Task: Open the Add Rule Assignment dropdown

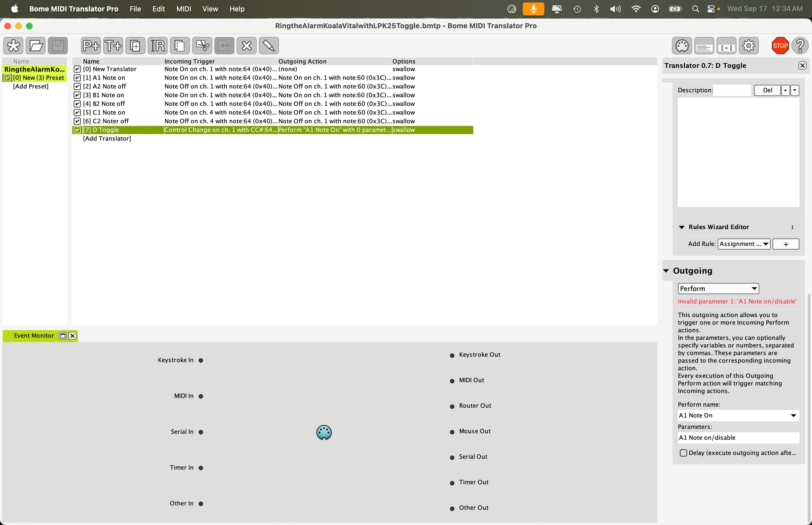Action: click(x=744, y=244)
